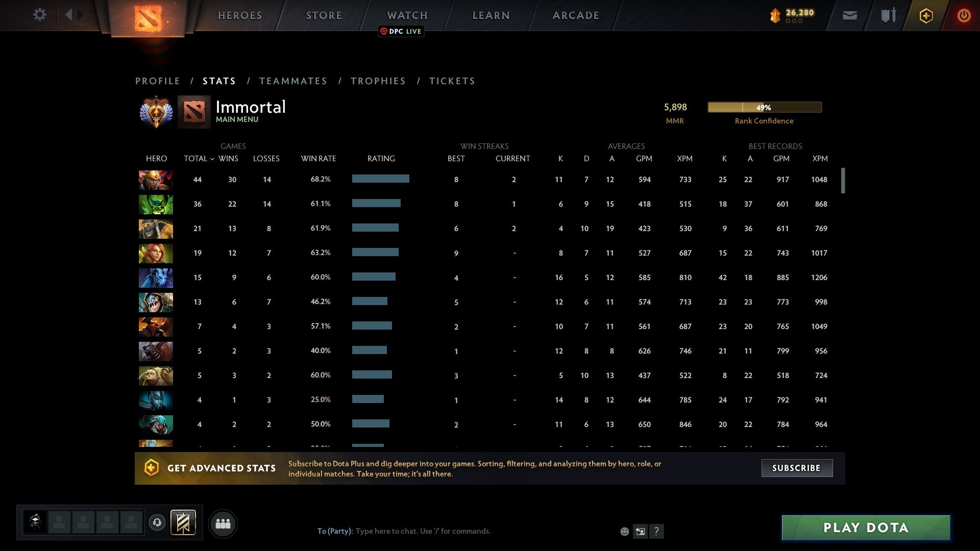Open the HEROES menu at the top
Image resolution: width=980 pixels, height=551 pixels.
pos(240,15)
